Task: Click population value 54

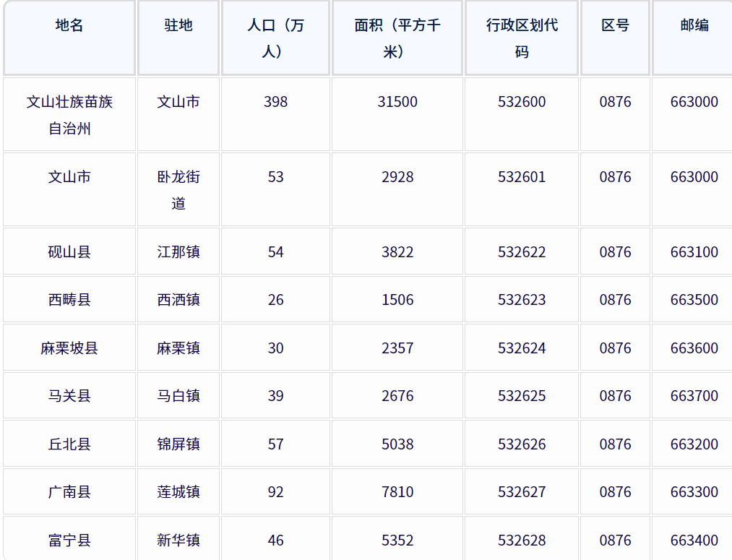Action: click(275, 252)
